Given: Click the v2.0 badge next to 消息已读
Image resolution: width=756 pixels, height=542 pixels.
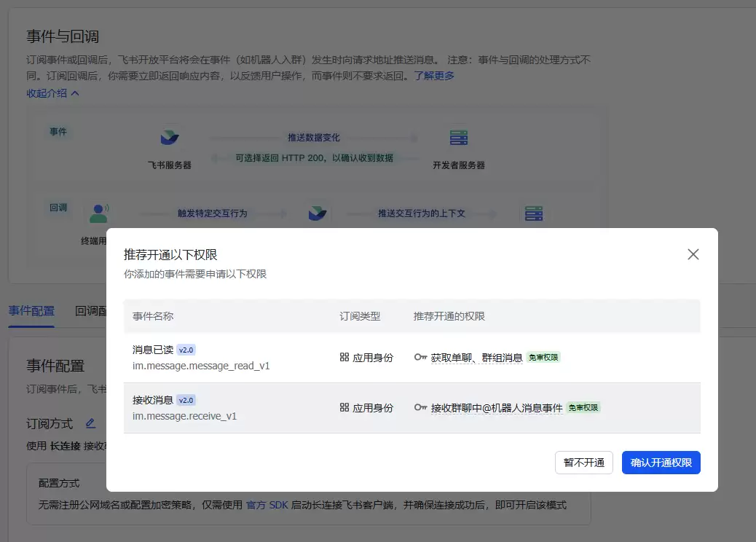Looking at the screenshot, I should [186, 350].
